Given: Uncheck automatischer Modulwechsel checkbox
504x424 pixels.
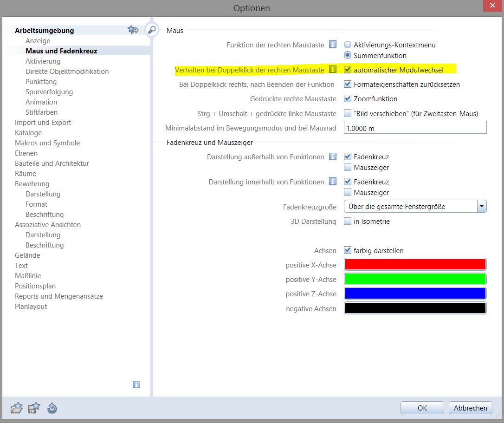Looking at the screenshot, I should tap(348, 70).
